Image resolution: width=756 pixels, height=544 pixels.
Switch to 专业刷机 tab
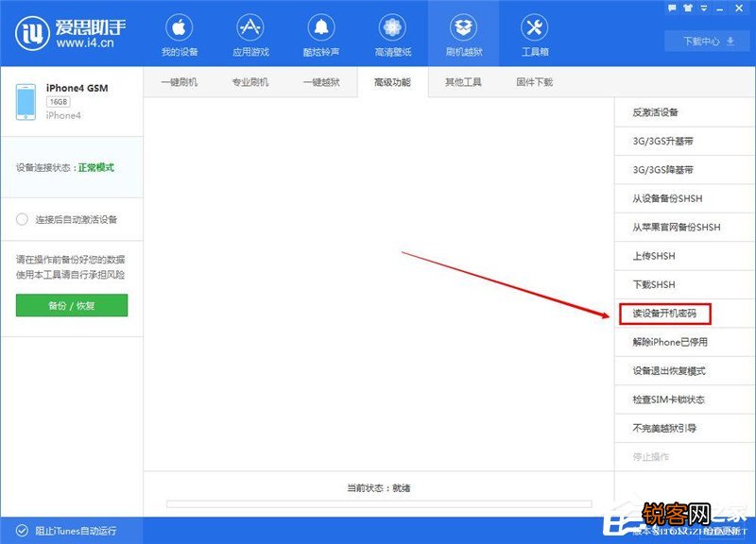coord(250,82)
